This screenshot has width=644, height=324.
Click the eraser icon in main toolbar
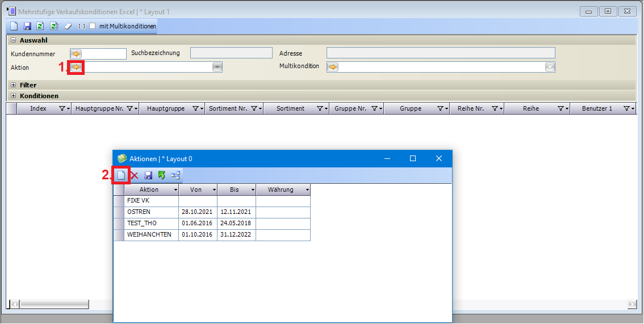(68, 26)
